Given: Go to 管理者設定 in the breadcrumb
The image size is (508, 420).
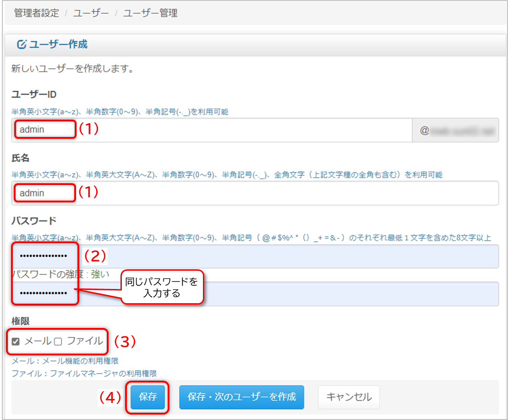Looking at the screenshot, I should 37,13.
